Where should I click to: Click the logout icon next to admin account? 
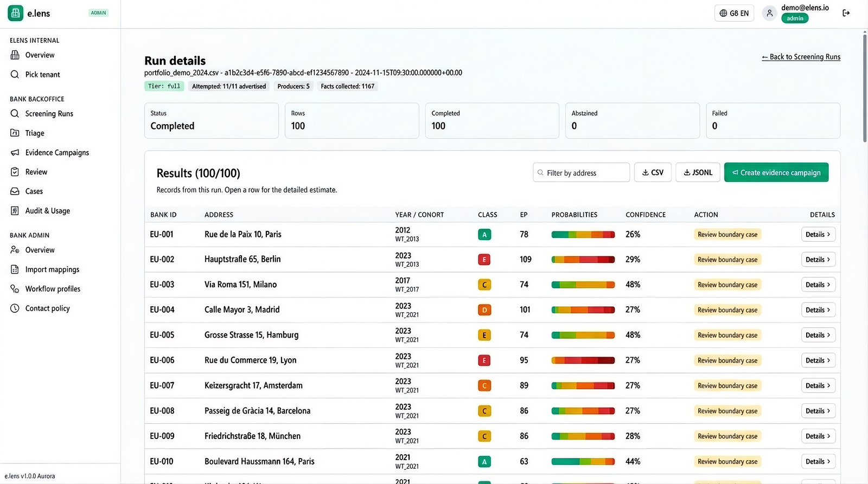(846, 13)
